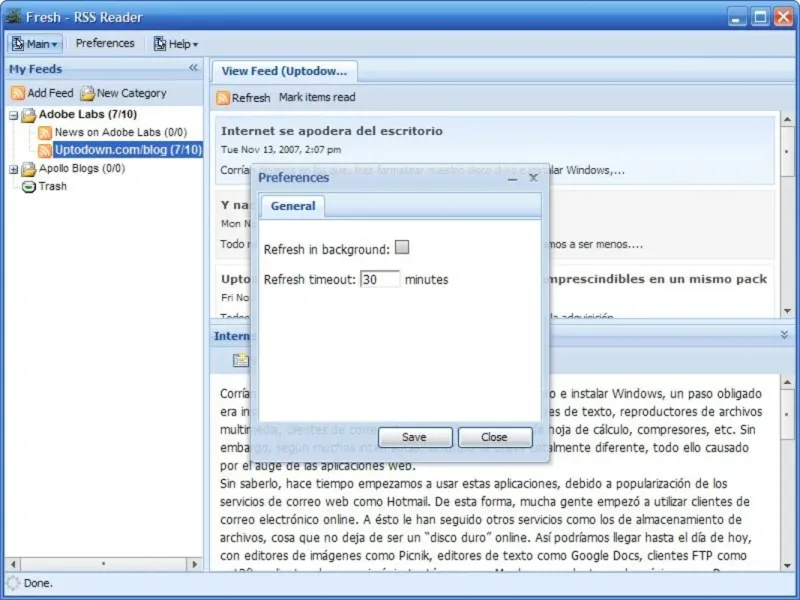The image size is (800, 600).
Task: Click the Add Feed RSS icon
Action: (x=18, y=93)
